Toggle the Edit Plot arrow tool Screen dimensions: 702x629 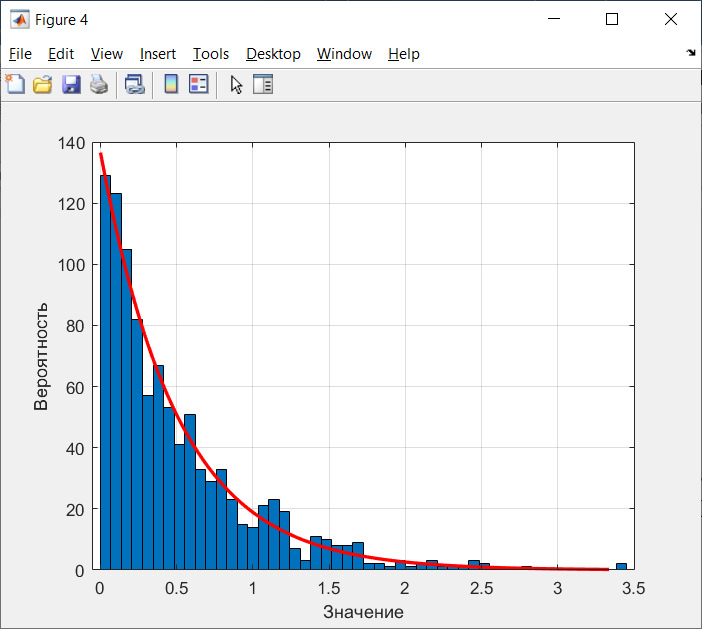point(236,84)
